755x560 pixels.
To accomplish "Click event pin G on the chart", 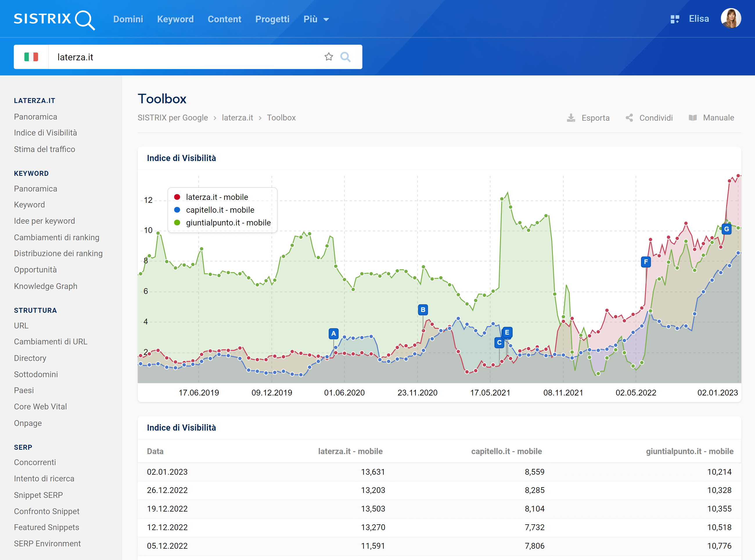I will tap(726, 229).
